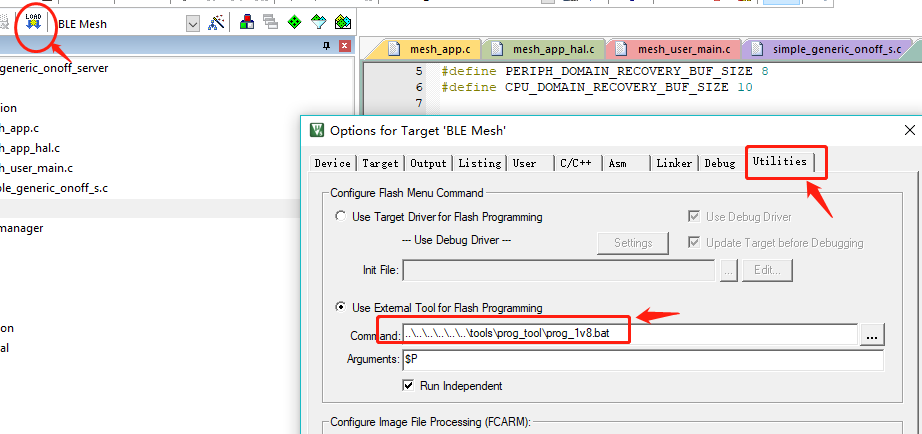This screenshot has width=922, height=434.
Task: Click the grayed multi-project window icon
Action: pos(270,23)
